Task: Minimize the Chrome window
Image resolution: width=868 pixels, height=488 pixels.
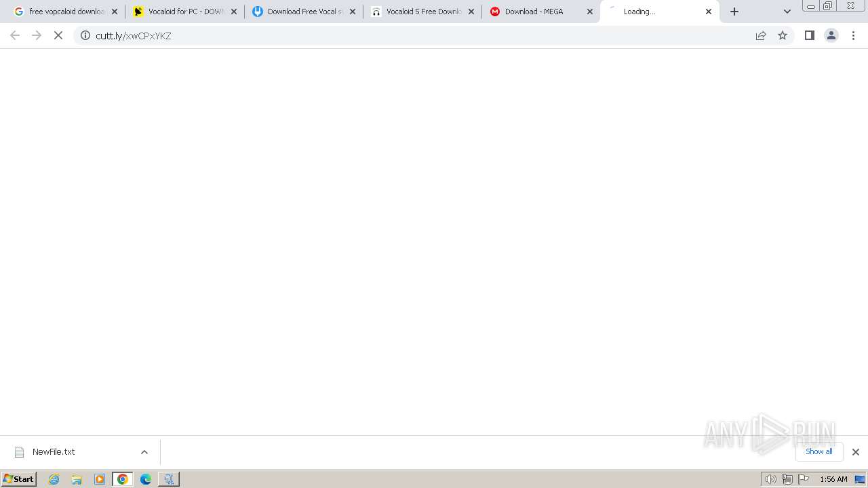Action: tap(811, 6)
